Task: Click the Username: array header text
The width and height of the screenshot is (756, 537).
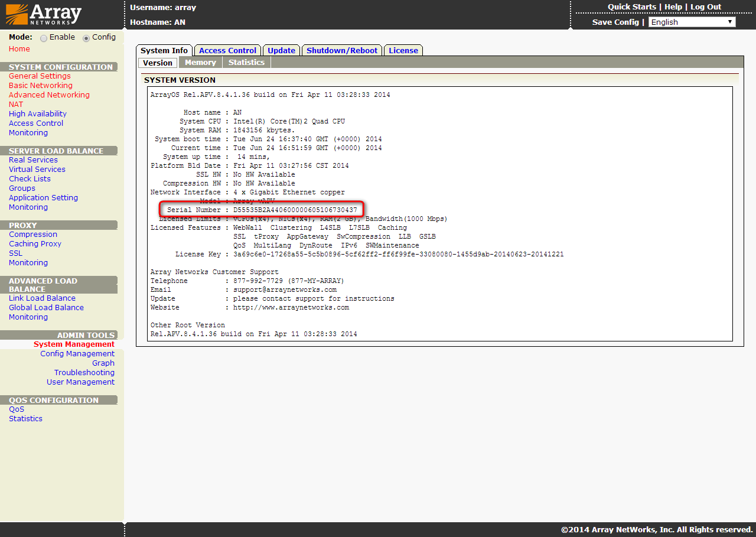Action: point(163,8)
